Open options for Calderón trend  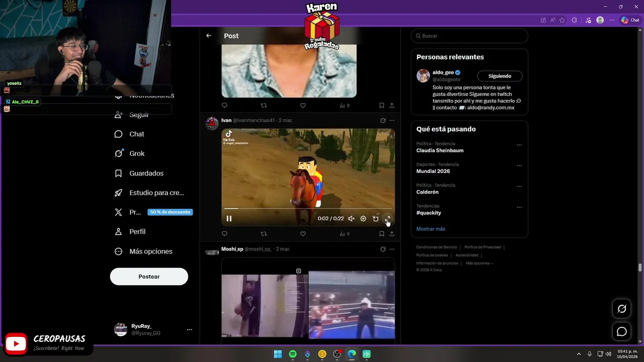pyautogui.click(x=519, y=187)
